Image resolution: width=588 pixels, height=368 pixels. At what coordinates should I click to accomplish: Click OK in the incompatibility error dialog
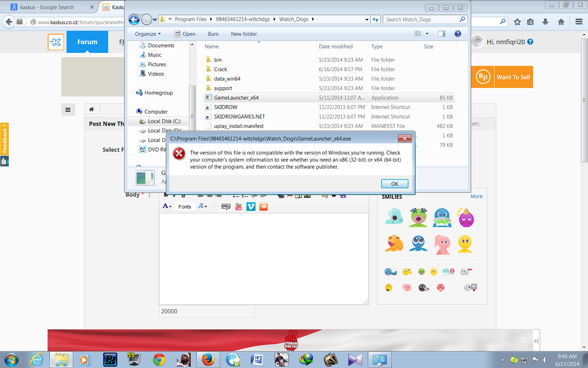[395, 184]
